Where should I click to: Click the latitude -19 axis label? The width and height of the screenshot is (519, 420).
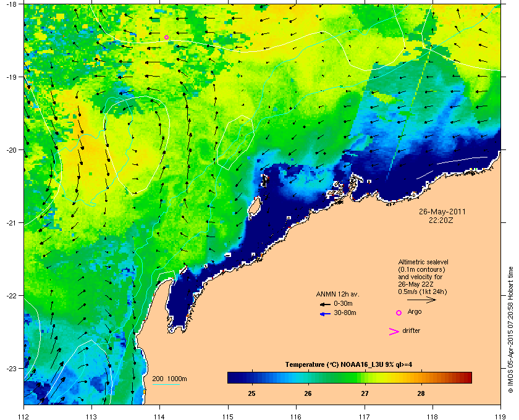12,77
